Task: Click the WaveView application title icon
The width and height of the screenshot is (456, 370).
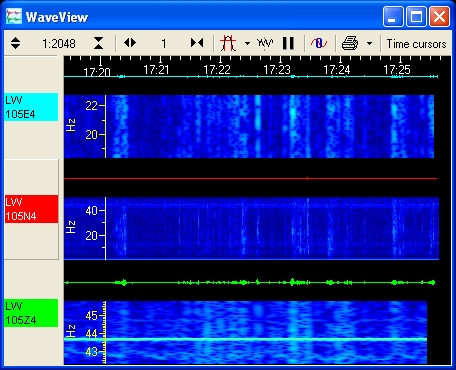Action: point(14,17)
